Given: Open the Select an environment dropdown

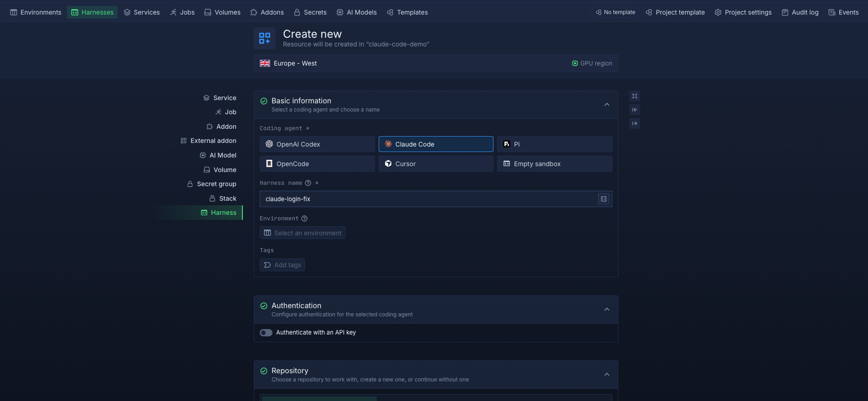Looking at the screenshot, I should [303, 233].
